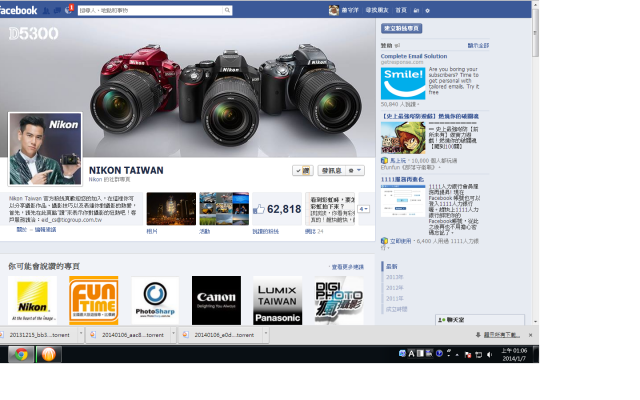The width and height of the screenshot is (640, 400).
Task: Open the Nikon profile picture
Action: (45, 149)
